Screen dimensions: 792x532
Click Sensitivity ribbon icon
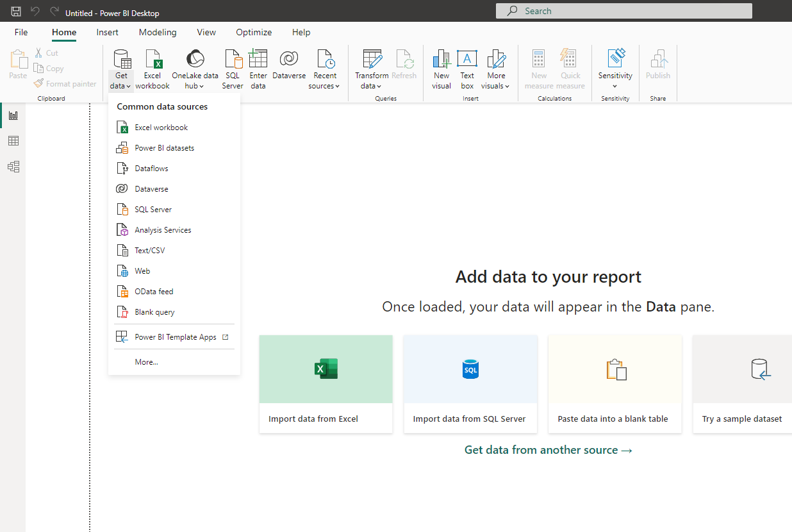(x=616, y=58)
